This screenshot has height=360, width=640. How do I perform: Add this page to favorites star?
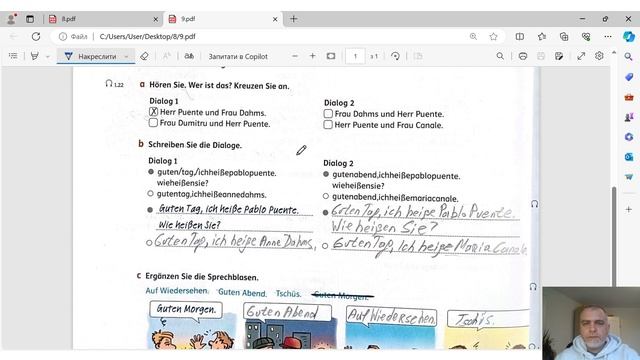point(493,37)
